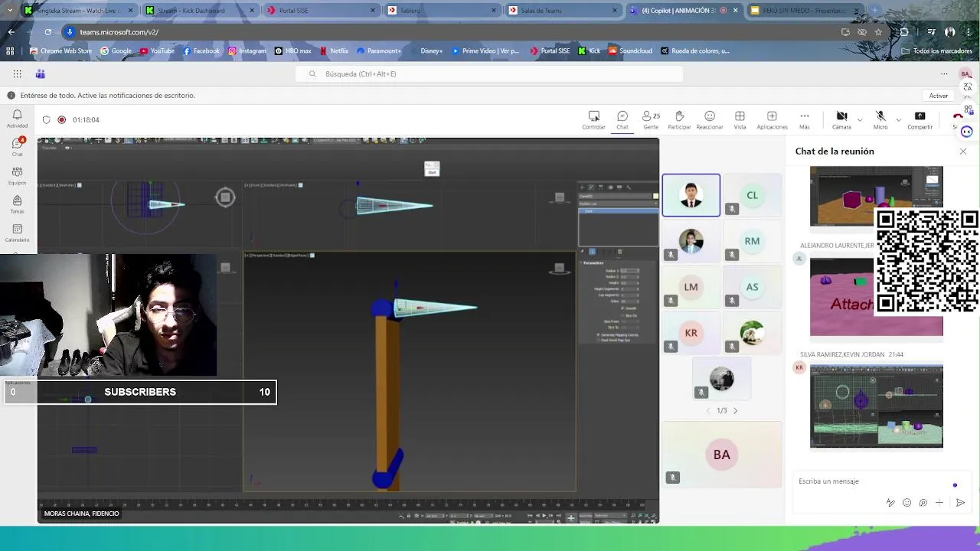Open the plus actions in message box

coord(939,503)
